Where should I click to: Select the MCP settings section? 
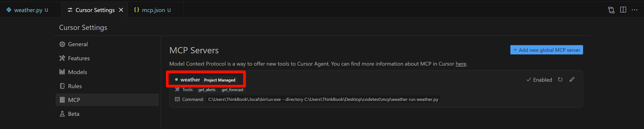click(107, 100)
